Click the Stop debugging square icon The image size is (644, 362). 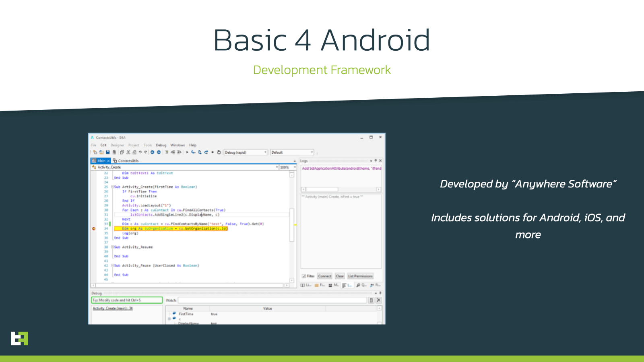[x=213, y=152]
